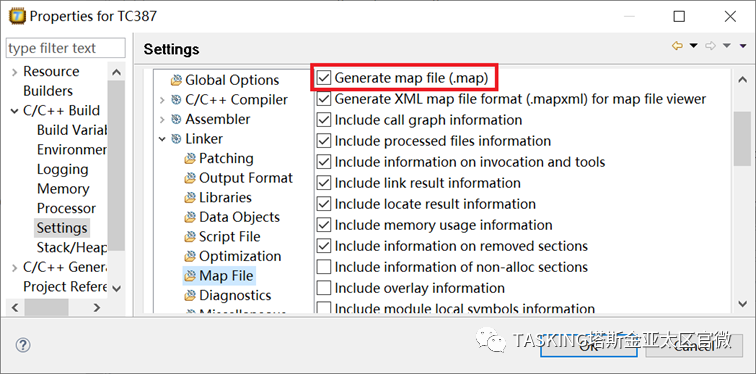Select Stack/Heap under C/C++ Build
The width and height of the screenshot is (756, 374).
tap(72, 248)
